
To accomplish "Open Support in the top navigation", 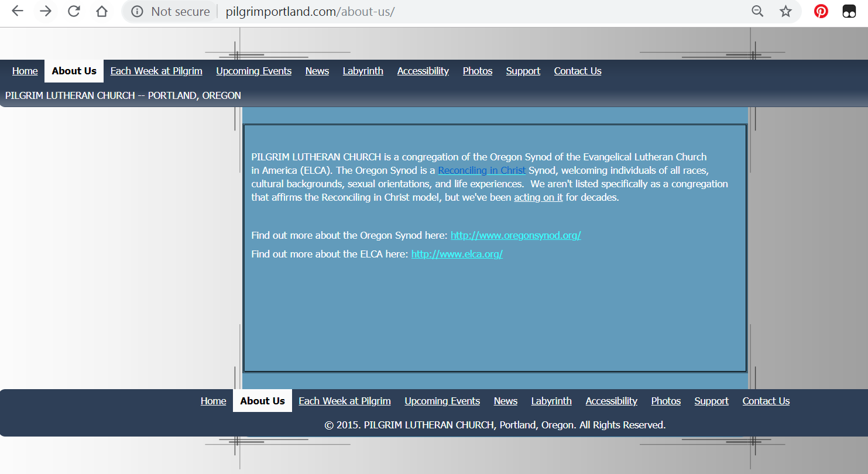I will (523, 71).
